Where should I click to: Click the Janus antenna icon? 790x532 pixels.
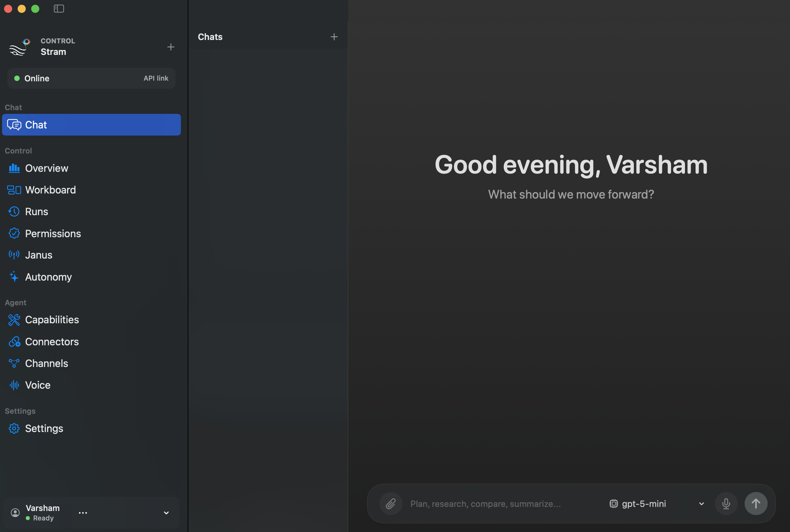coord(14,255)
